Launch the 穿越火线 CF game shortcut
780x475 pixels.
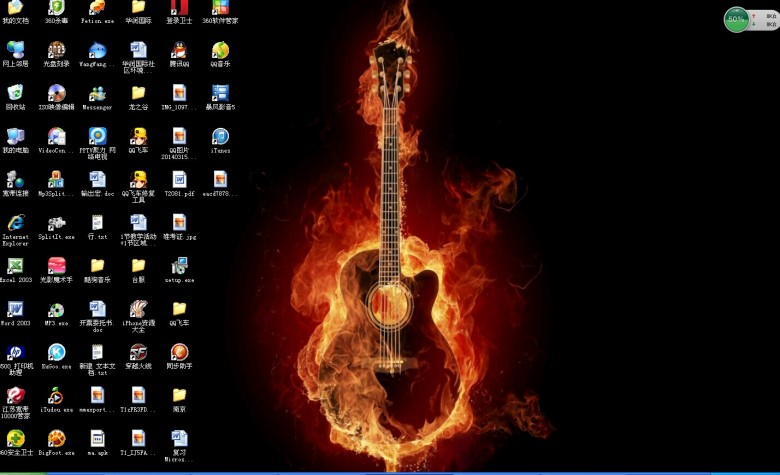[x=138, y=352]
